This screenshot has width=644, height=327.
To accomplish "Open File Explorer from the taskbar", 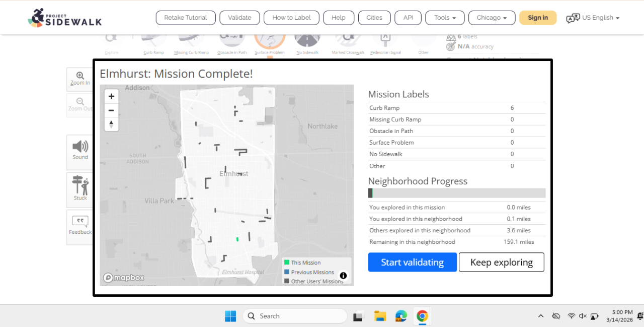I will pyautogui.click(x=380, y=316).
